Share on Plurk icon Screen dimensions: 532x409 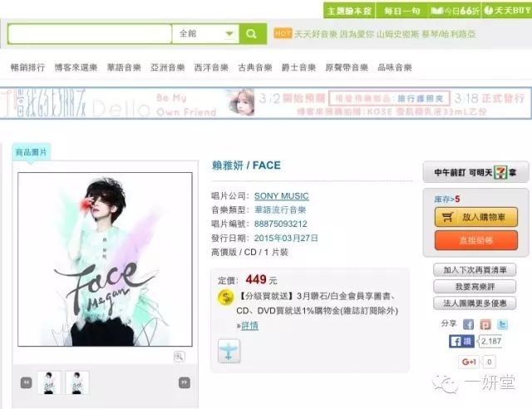pyautogui.click(x=485, y=324)
